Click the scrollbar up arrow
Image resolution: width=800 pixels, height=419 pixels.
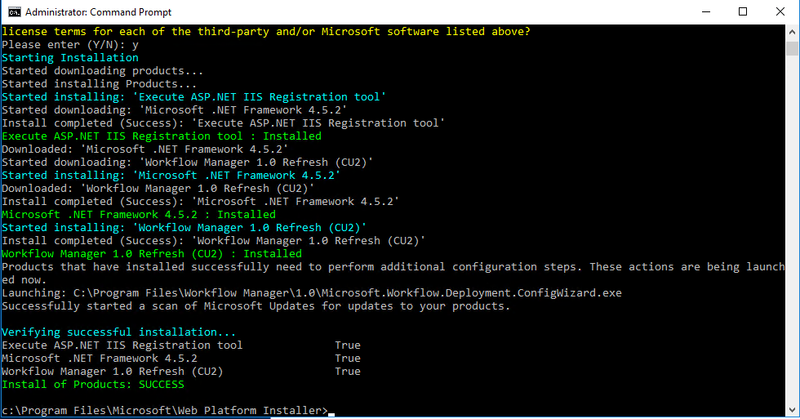coord(792,32)
